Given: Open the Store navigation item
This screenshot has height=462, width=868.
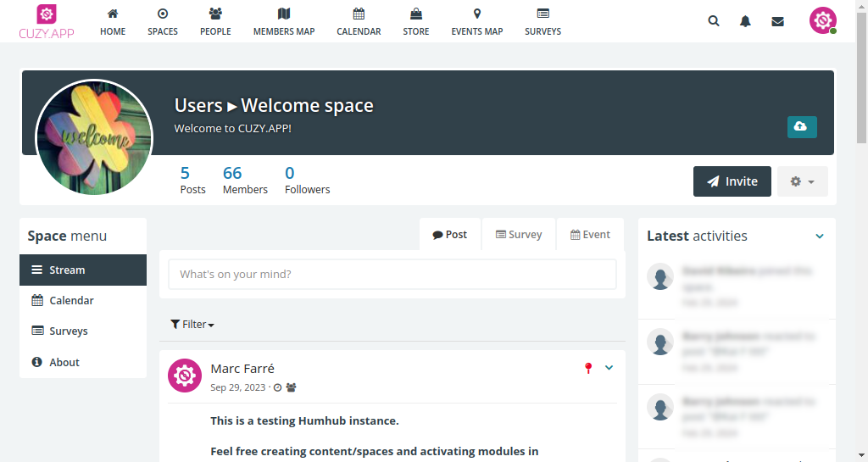Looking at the screenshot, I should point(415,22).
